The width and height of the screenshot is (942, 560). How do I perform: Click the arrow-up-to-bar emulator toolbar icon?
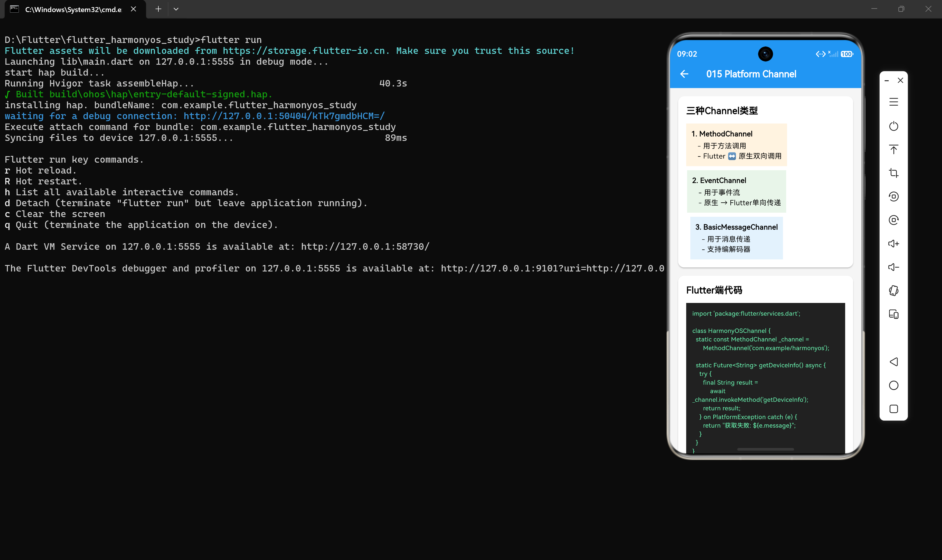[x=893, y=149]
